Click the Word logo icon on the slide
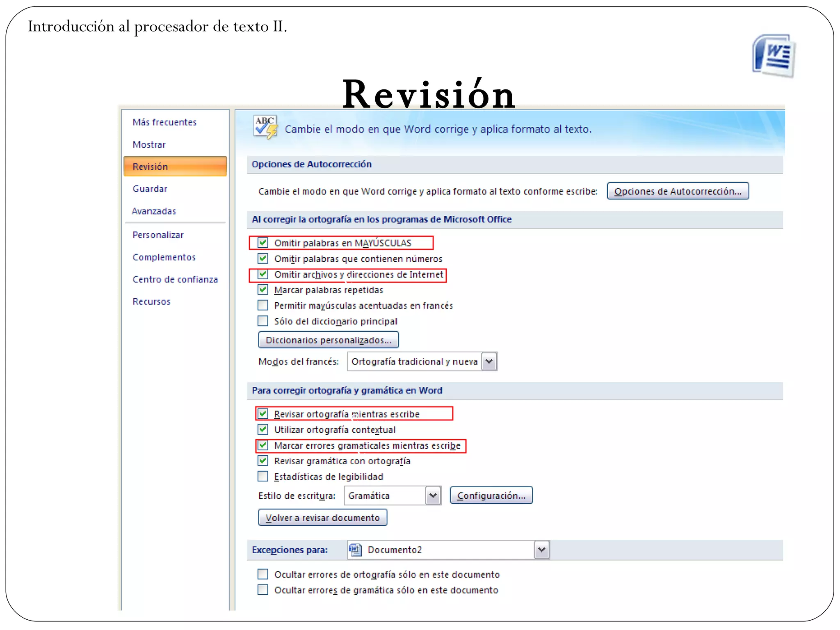Screen dimensions: 840x630 tap(774, 56)
